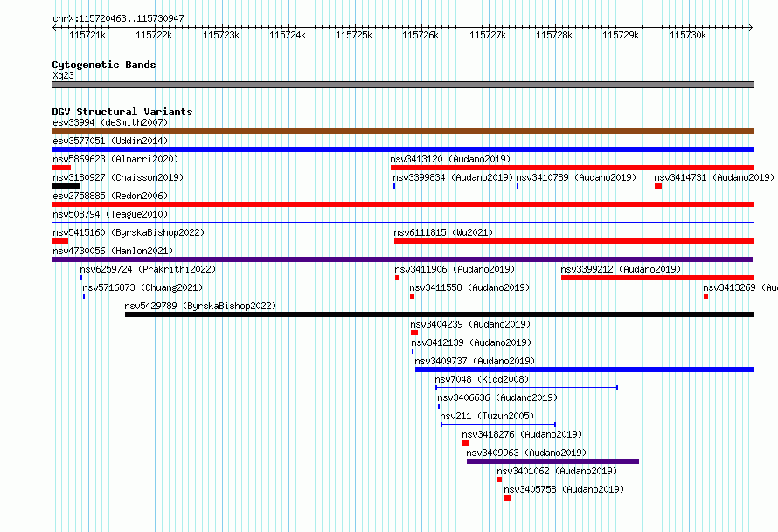Click the nsv3409737 (Audano2019) blue bar
This screenshot has width=778, height=532.
[x=585, y=370]
